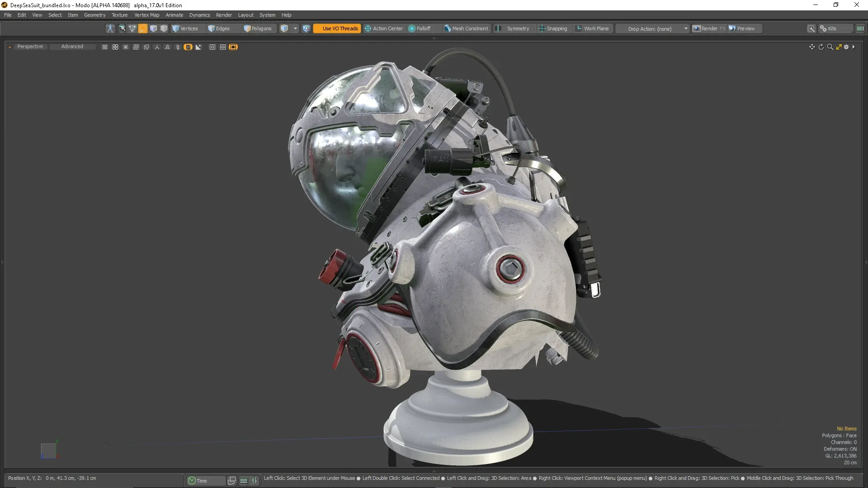Image resolution: width=868 pixels, height=488 pixels.
Task: Open the Edit menu
Action: [x=22, y=15]
